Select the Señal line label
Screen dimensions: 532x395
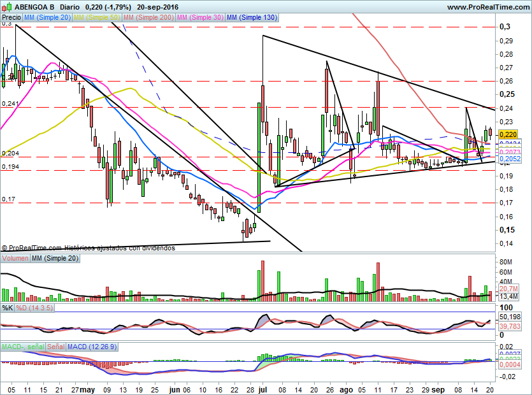tap(55, 346)
